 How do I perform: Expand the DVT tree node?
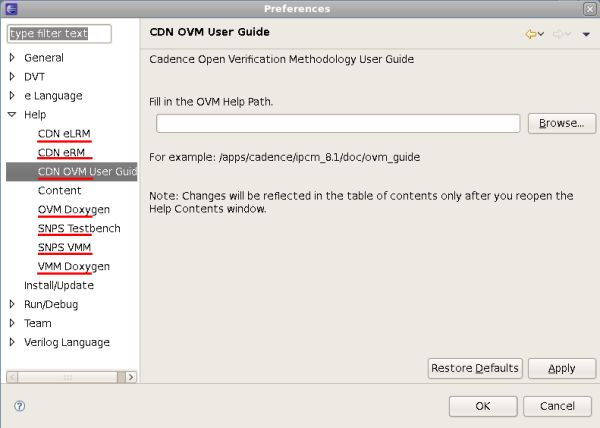click(x=12, y=76)
